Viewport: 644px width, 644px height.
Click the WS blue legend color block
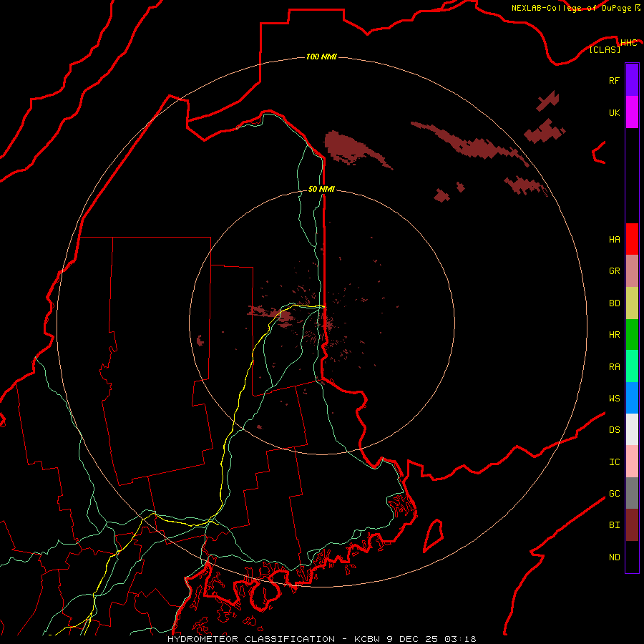coord(632,398)
